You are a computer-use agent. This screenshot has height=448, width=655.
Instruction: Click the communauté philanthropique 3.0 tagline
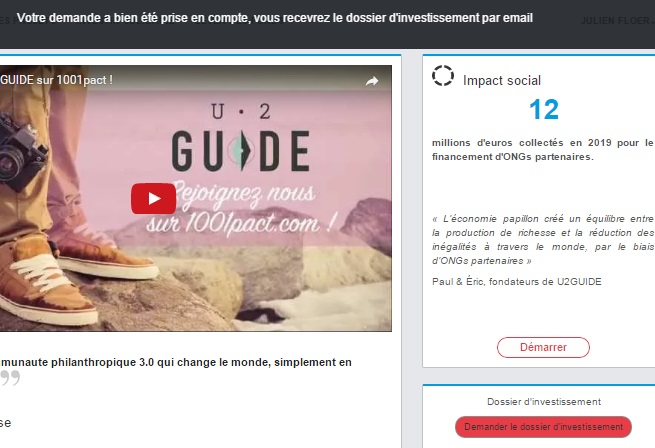(x=176, y=362)
